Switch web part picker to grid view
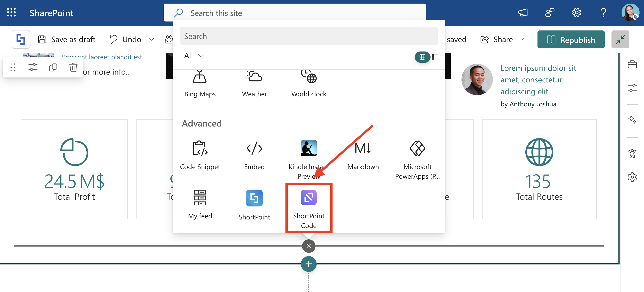 422,57
